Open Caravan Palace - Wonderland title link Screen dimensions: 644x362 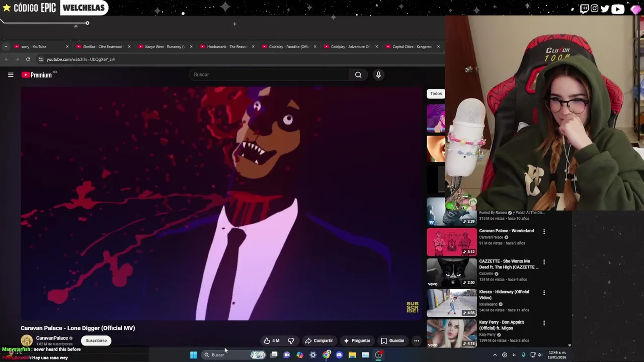tap(506, 231)
